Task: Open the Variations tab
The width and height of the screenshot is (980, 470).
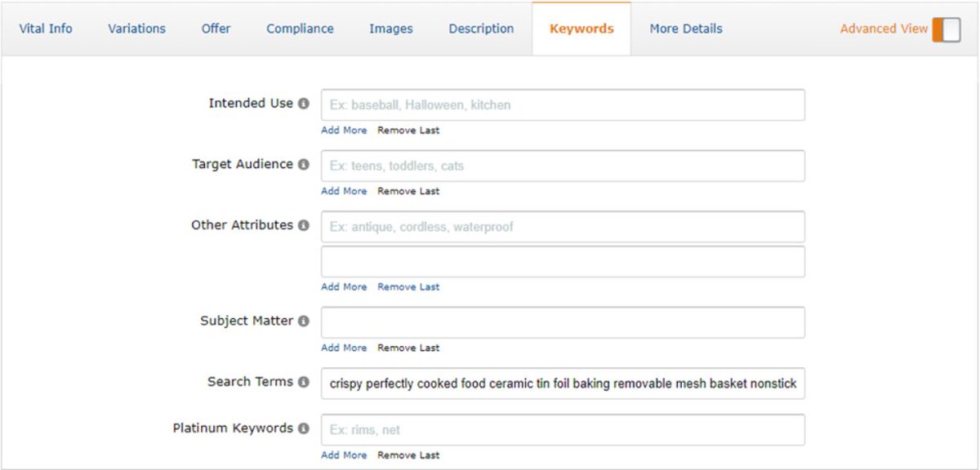Action: [x=136, y=28]
